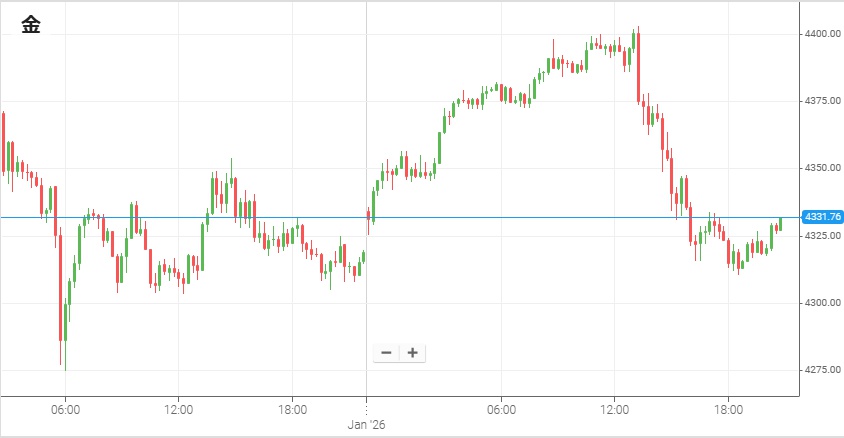Select the 4350.00 price axis label
Screen dimensions: 844x438
(822, 168)
